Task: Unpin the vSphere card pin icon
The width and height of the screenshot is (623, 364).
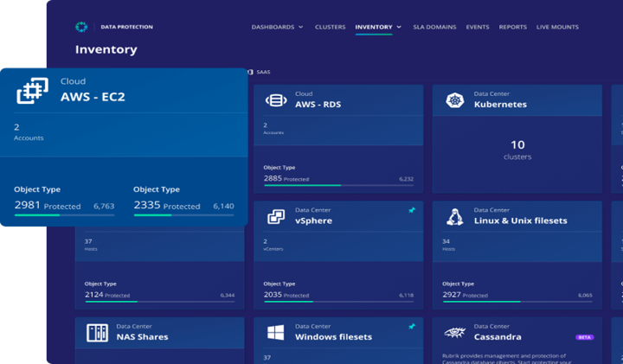Action: tap(412, 210)
